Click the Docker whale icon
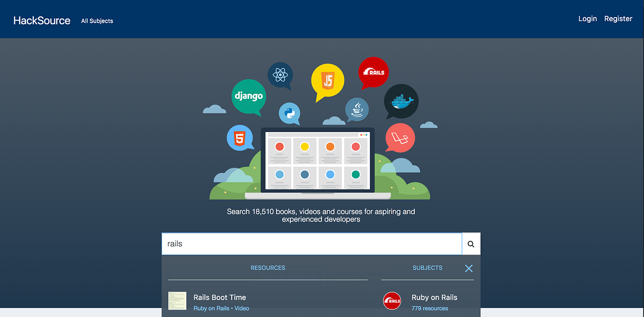The image size is (644, 317). click(x=401, y=101)
